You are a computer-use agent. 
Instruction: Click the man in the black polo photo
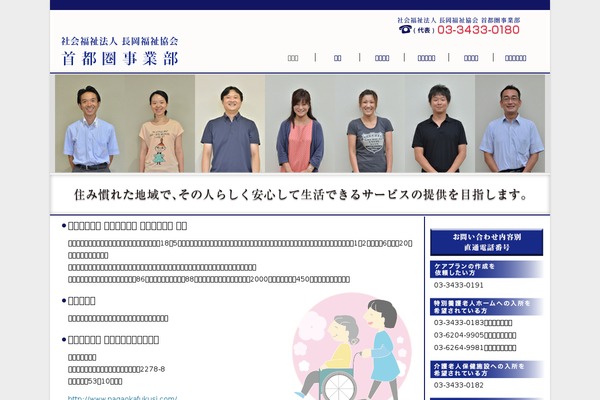(x=440, y=124)
